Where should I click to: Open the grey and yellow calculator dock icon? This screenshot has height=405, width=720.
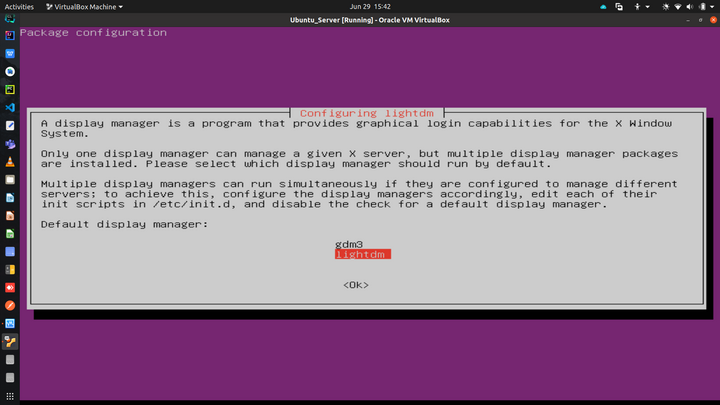pos(10,270)
